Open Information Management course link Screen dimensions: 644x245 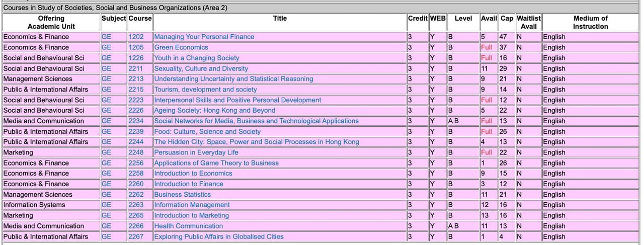click(x=192, y=205)
